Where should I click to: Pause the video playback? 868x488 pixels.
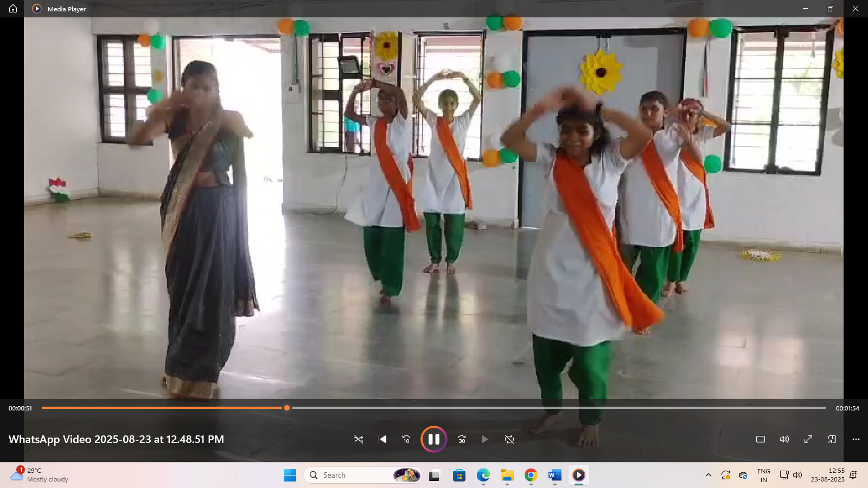(x=434, y=439)
